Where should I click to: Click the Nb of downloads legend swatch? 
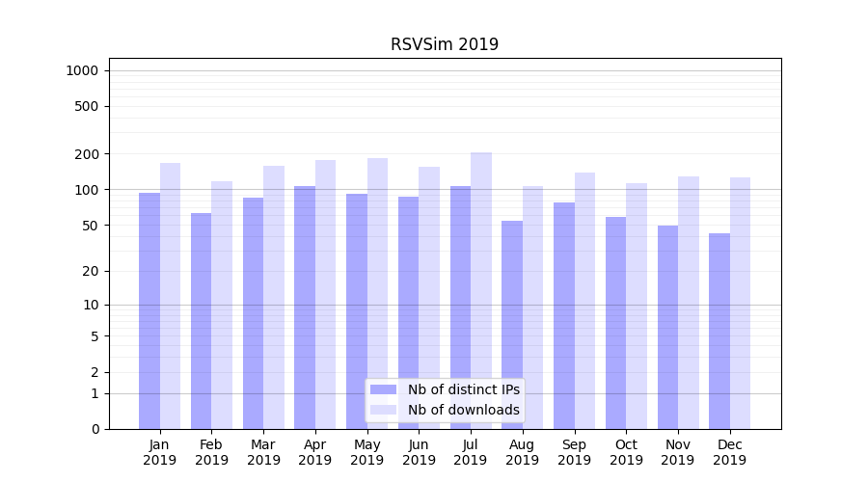(x=383, y=410)
